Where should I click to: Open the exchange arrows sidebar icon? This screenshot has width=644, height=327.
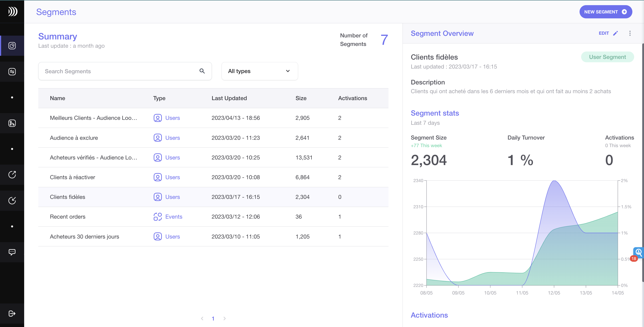point(12,71)
